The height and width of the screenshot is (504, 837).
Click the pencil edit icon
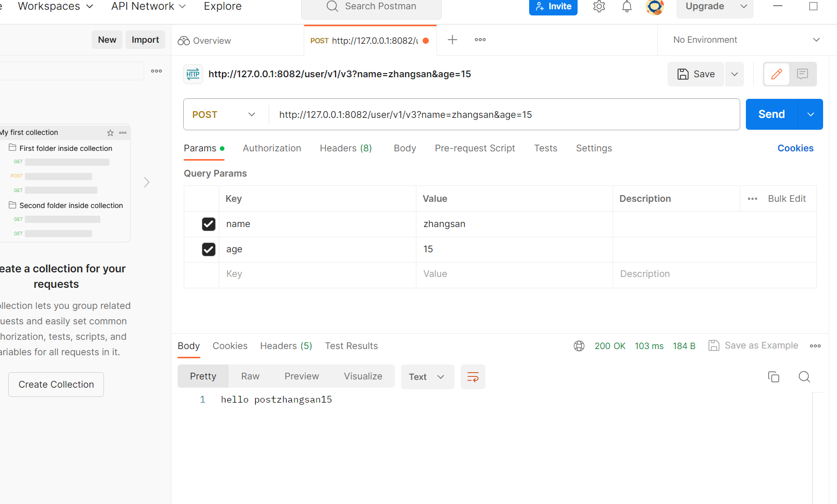coord(777,74)
